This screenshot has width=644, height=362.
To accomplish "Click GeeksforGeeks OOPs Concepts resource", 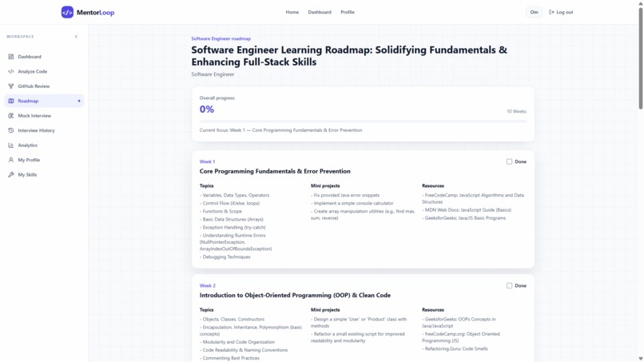I will [x=459, y=323].
